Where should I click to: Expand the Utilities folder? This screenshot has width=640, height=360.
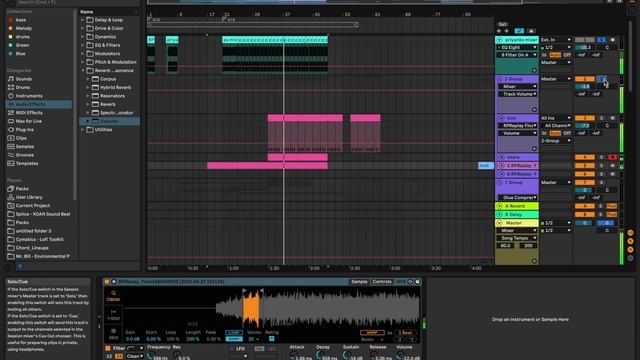(x=82, y=130)
